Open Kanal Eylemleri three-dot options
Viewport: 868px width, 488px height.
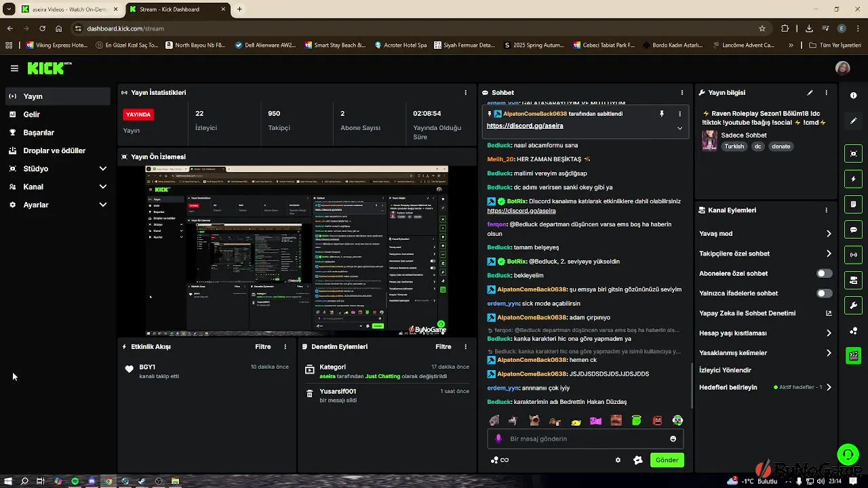[826, 211]
